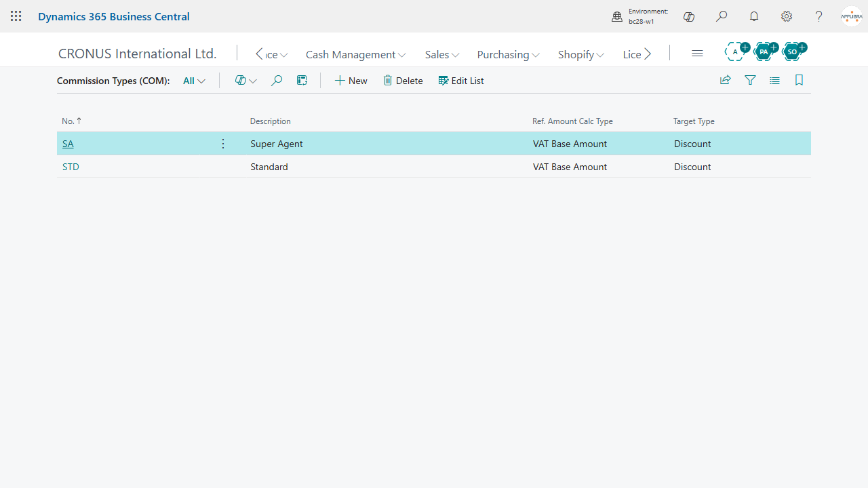
Task: Click the Delete button
Action: coord(403,81)
